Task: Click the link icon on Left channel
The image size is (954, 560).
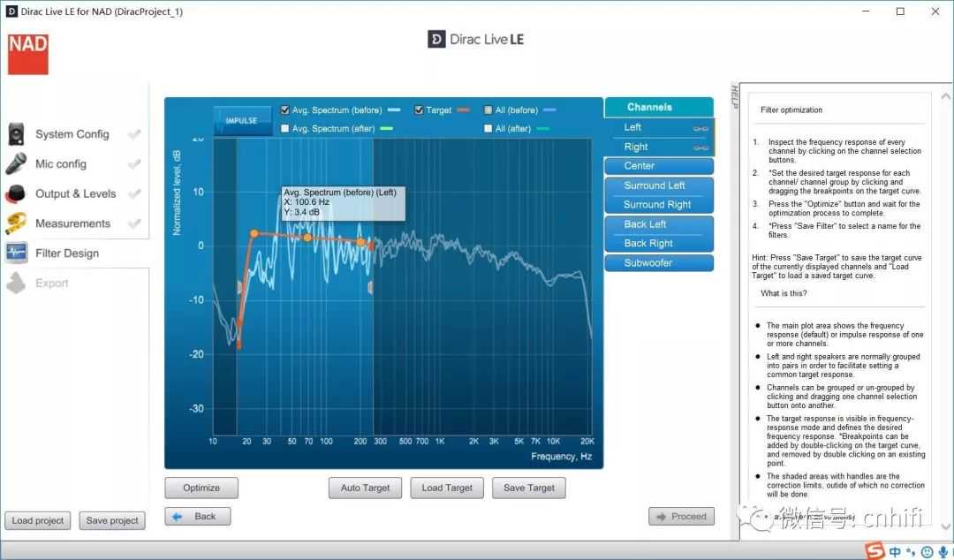Action: [700, 129]
